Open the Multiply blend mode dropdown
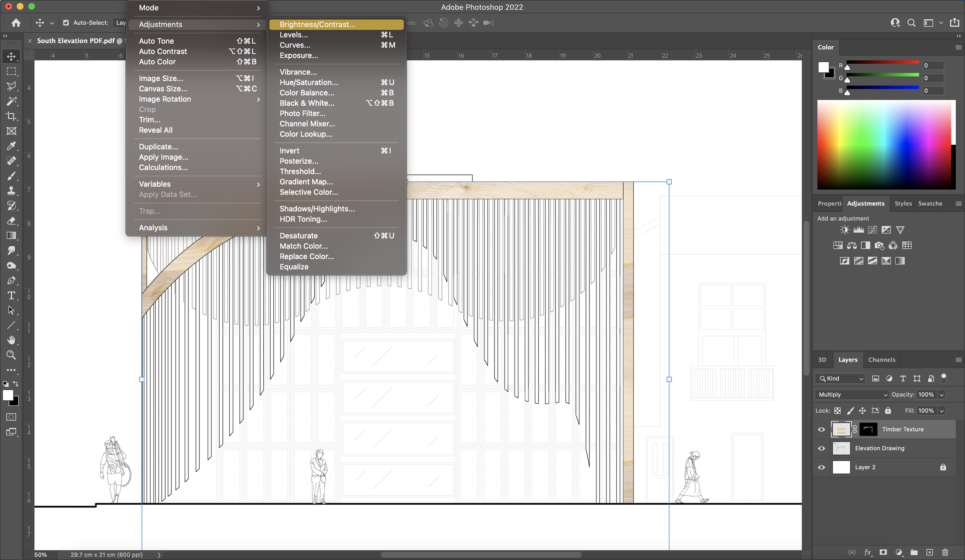 click(x=852, y=394)
